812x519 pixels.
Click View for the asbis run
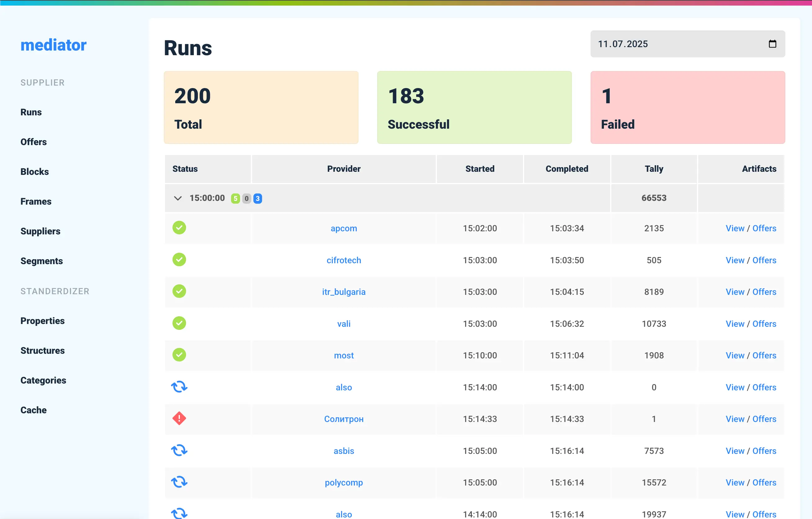click(735, 451)
